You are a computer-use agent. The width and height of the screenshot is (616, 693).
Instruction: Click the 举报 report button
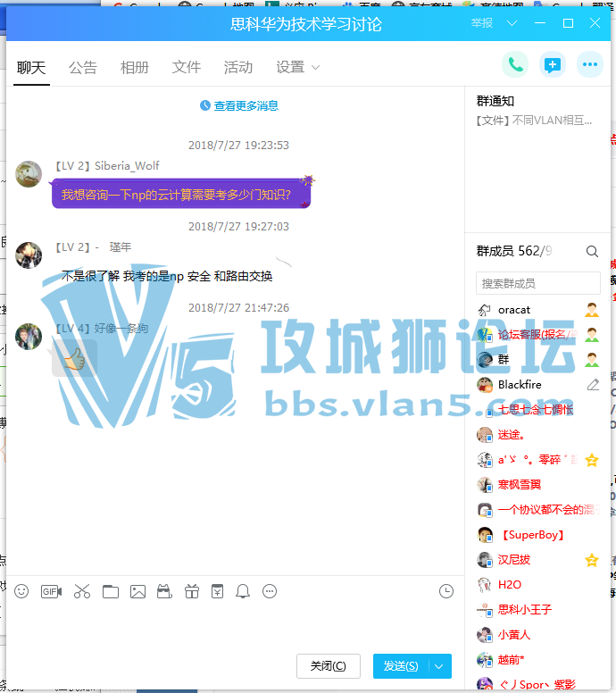482,23
